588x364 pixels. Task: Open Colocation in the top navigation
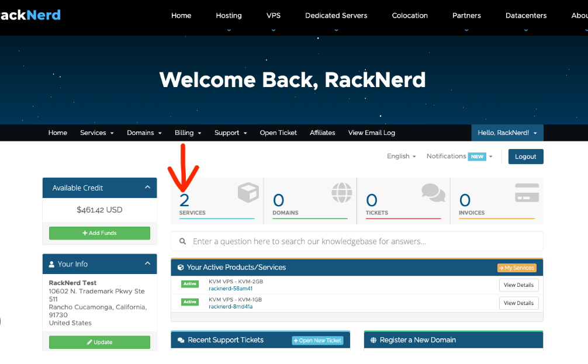pyautogui.click(x=410, y=15)
